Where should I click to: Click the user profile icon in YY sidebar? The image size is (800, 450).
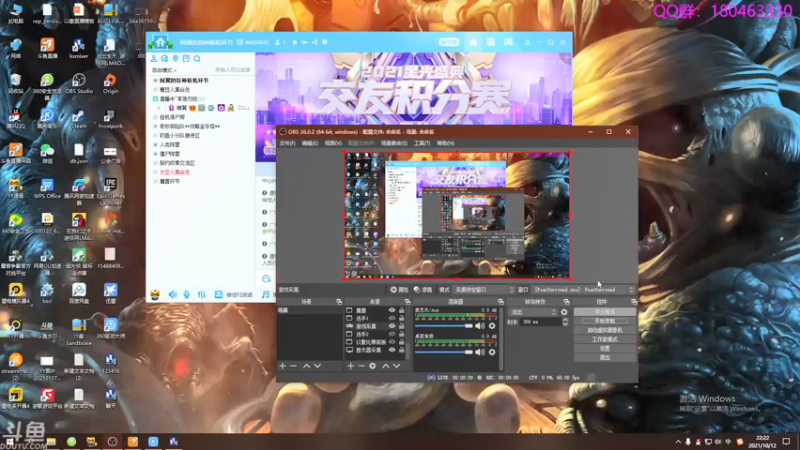(x=154, y=59)
